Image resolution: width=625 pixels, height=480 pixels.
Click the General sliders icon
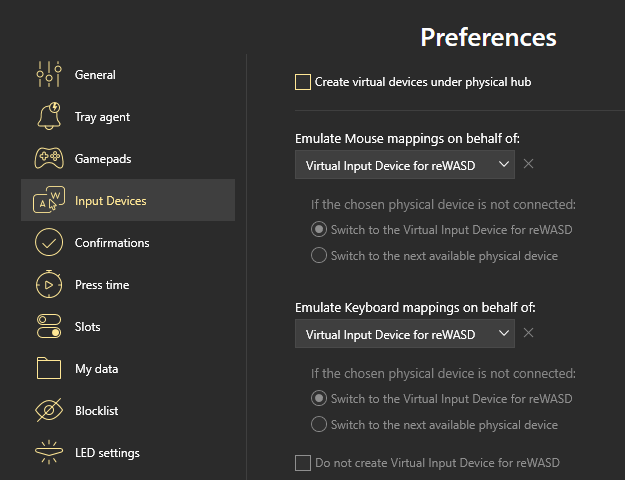[x=48, y=75]
